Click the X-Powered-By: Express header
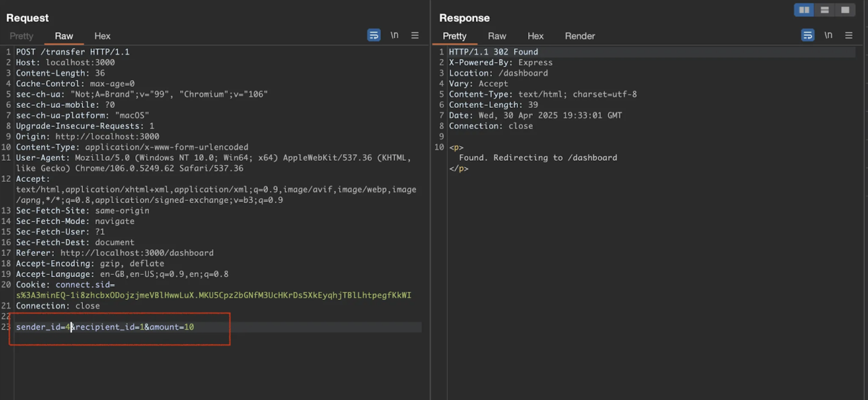Viewport: 868px width, 400px height. 501,62
